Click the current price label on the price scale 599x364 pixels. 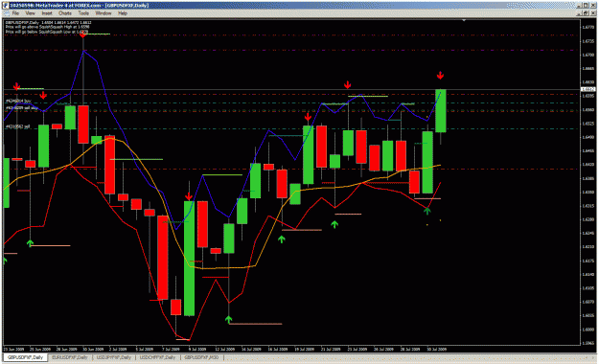click(x=587, y=89)
